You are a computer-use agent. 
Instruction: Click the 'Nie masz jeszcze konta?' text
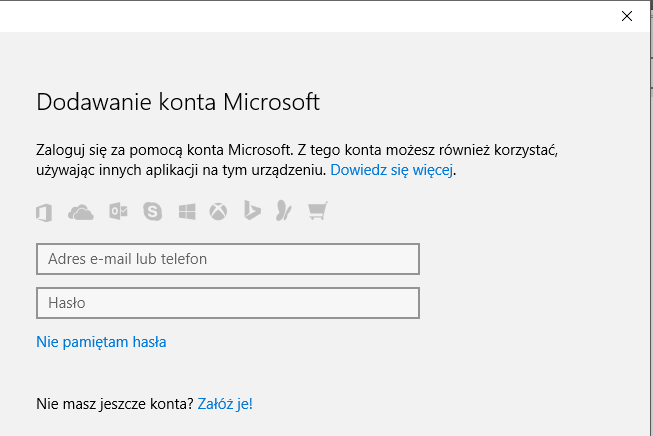tap(114, 404)
